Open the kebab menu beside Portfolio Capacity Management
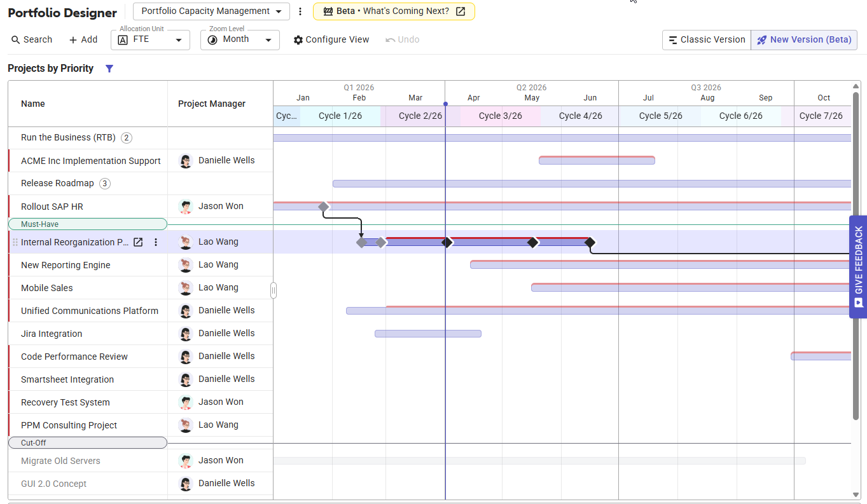 [300, 11]
